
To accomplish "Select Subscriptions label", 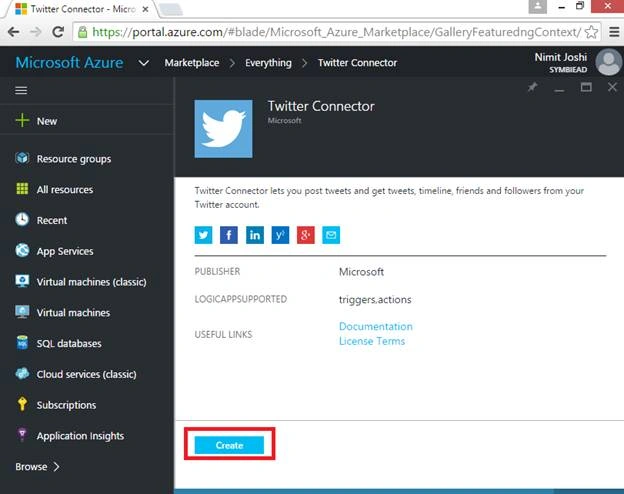I will pos(66,405).
